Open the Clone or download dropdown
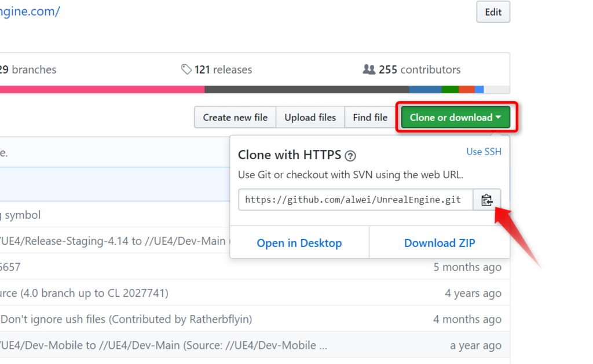 click(455, 117)
